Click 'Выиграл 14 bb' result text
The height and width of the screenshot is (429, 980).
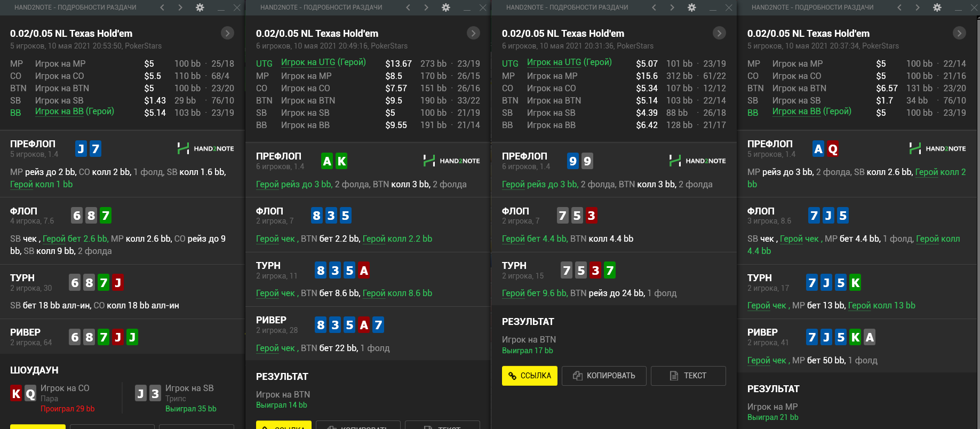click(282, 405)
